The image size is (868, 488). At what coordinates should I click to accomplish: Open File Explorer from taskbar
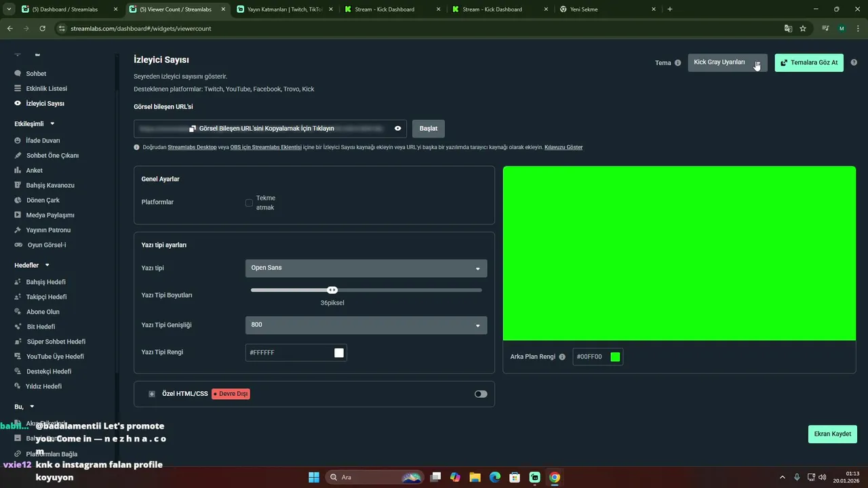coord(475,477)
